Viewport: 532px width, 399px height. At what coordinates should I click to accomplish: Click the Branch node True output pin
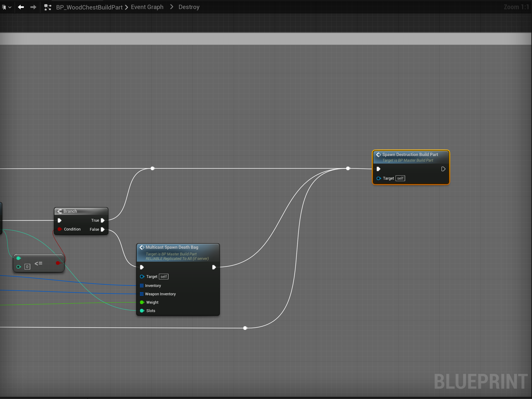(103, 220)
